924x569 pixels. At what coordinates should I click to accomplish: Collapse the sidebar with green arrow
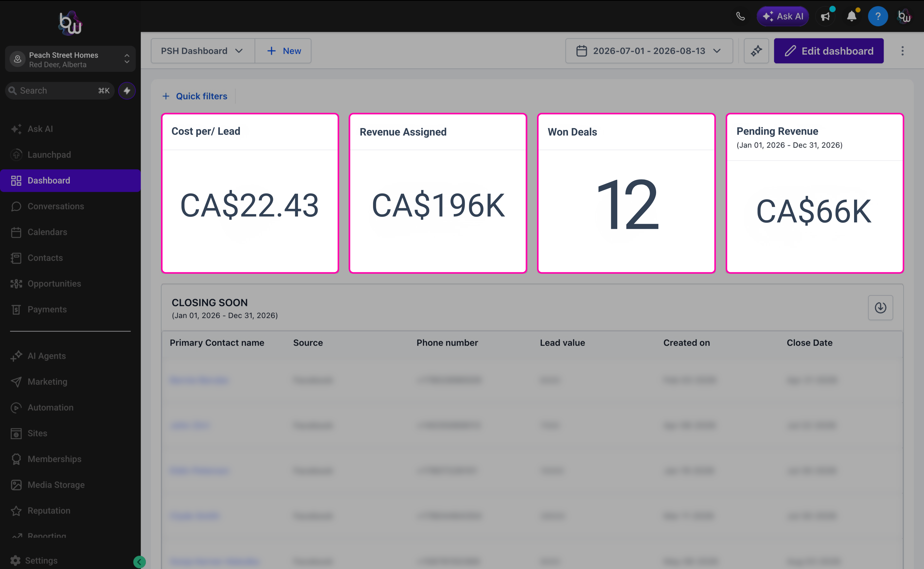(139, 562)
